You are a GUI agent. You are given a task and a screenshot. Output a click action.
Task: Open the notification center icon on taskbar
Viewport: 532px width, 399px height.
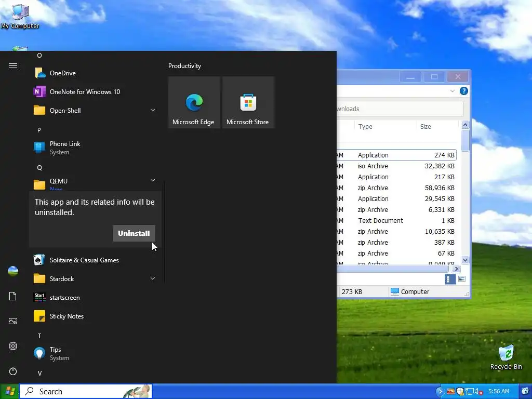pos(525,391)
